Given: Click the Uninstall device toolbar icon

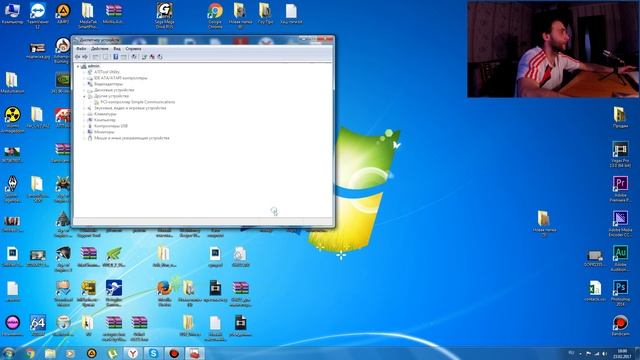Looking at the screenshot, I should pyautogui.click(x=152, y=57).
